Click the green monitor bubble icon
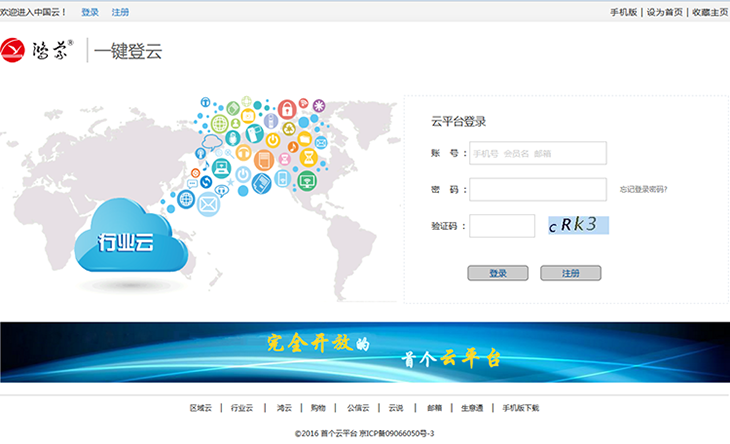This screenshot has width=730, height=444. point(307,181)
